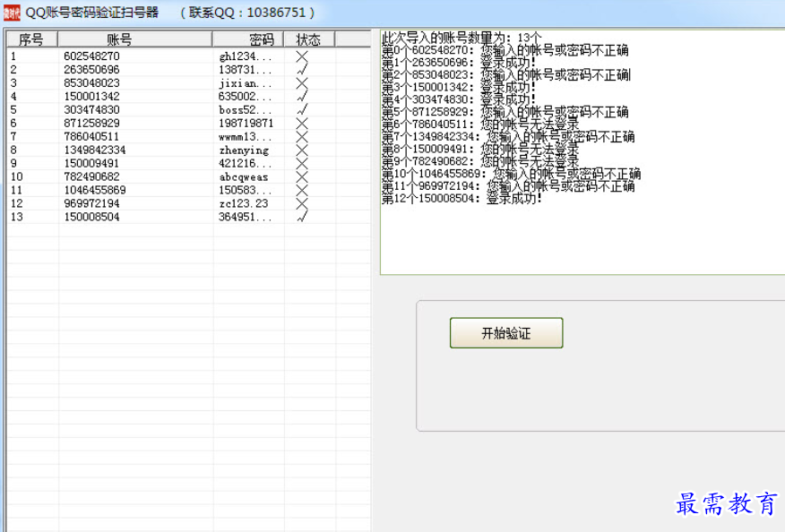Click the 状态 column header

309,39
